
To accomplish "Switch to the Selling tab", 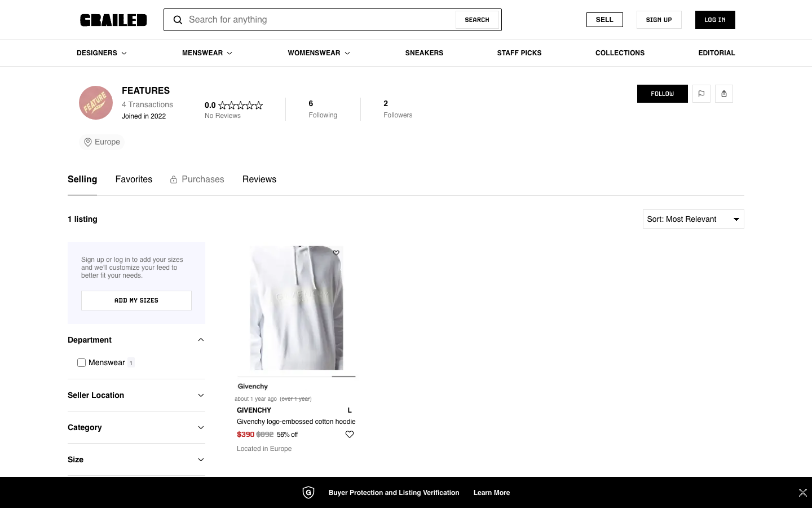I will click(x=82, y=179).
